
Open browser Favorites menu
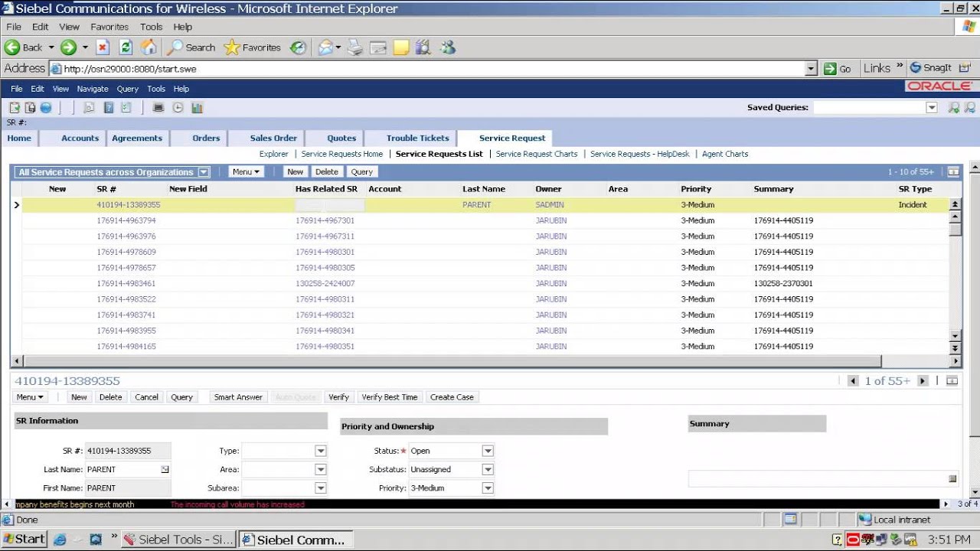click(109, 27)
